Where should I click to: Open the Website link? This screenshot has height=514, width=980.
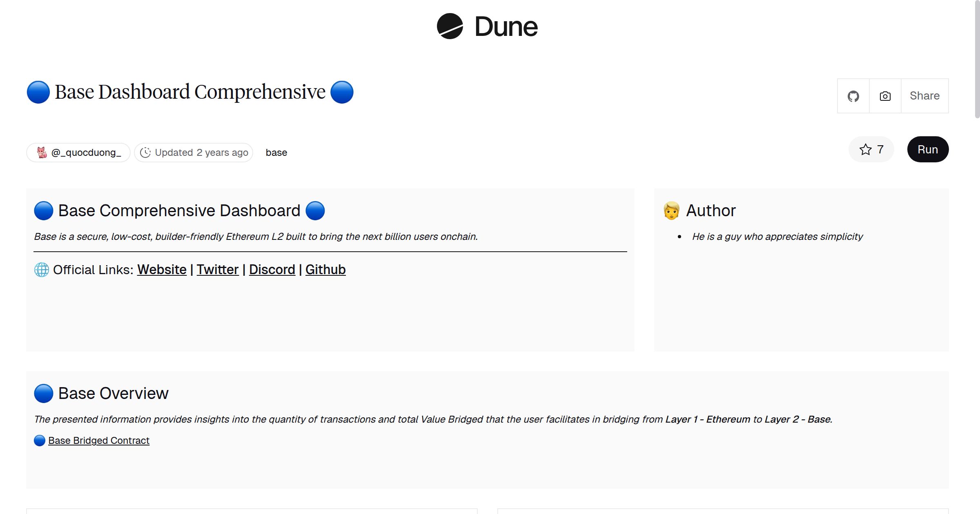(162, 269)
